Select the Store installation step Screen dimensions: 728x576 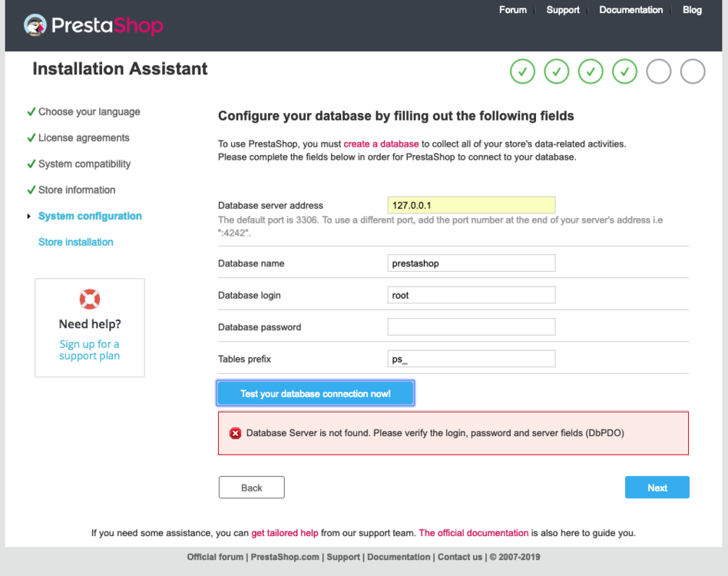pyautogui.click(x=76, y=242)
